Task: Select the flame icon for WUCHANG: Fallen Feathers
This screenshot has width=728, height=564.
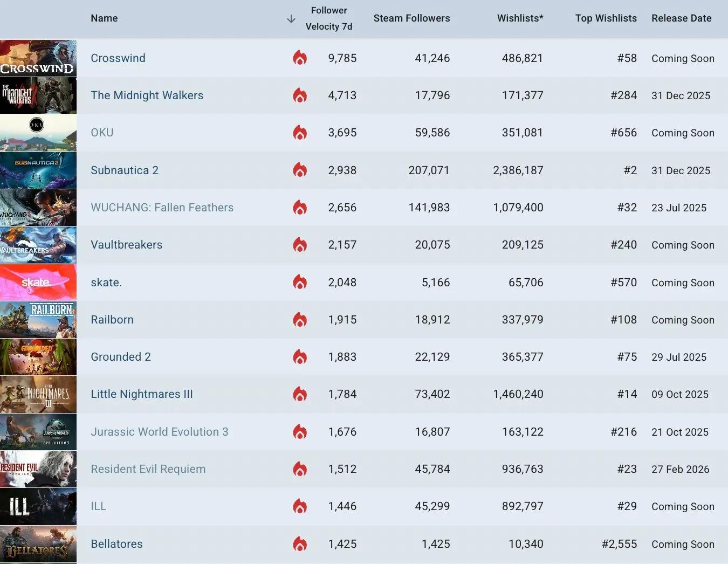Action: (300, 208)
